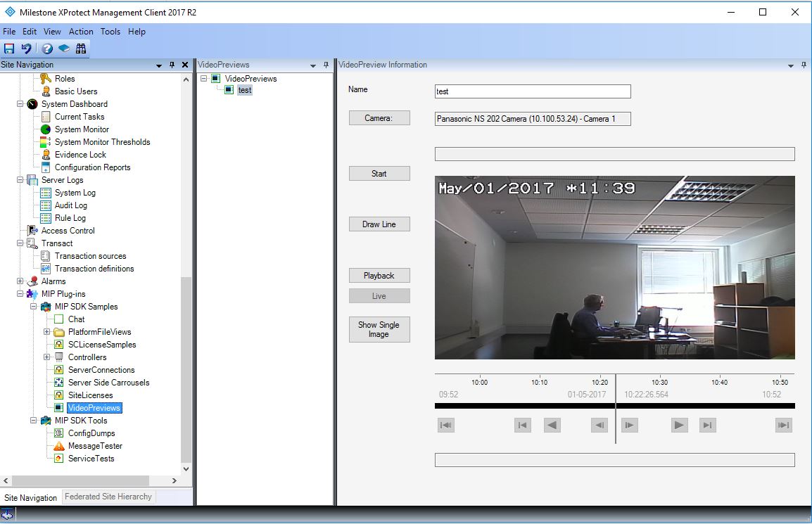This screenshot has width=812, height=524.
Task: Click the Playback button
Action: pyautogui.click(x=379, y=276)
